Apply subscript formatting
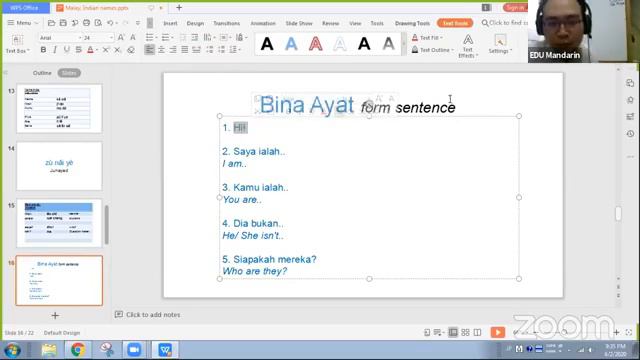This screenshot has height=360, width=640. coord(118,50)
